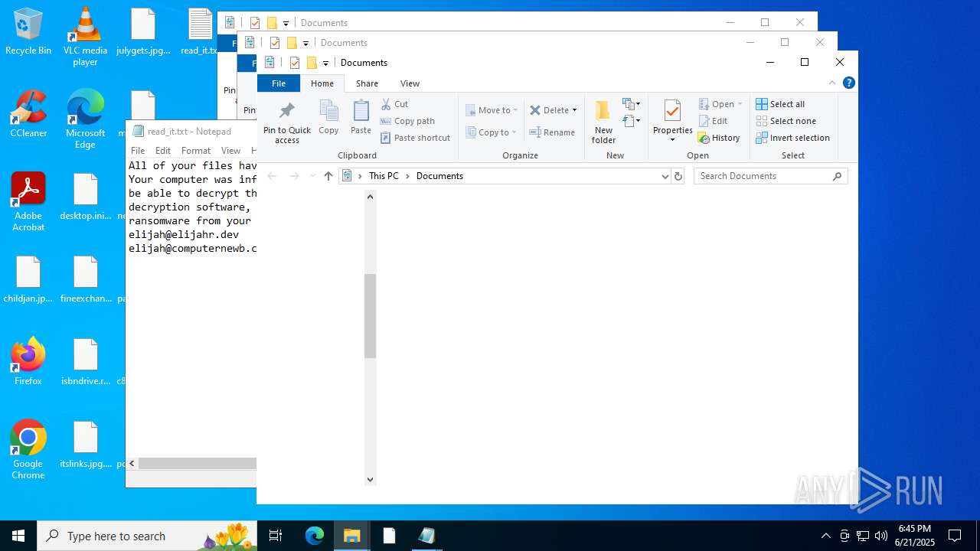Switch to the View ribbon tab
This screenshot has height=551, width=980.
pos(410,83)
